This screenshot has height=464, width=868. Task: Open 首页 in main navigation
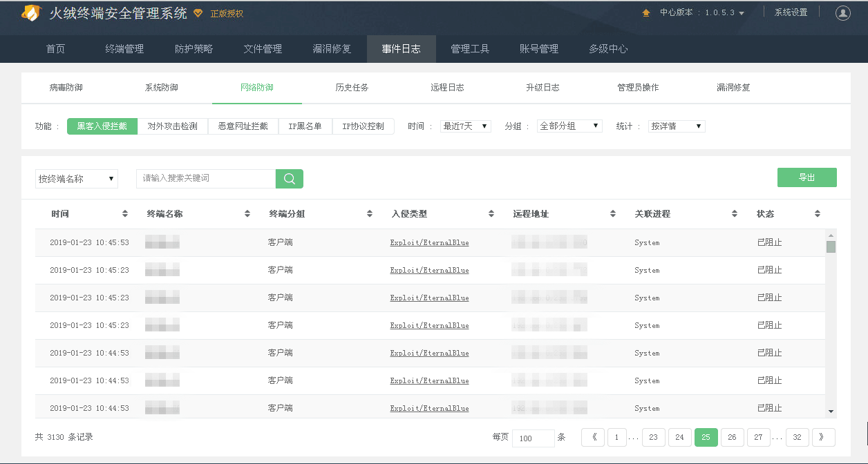tap(56, 49)
